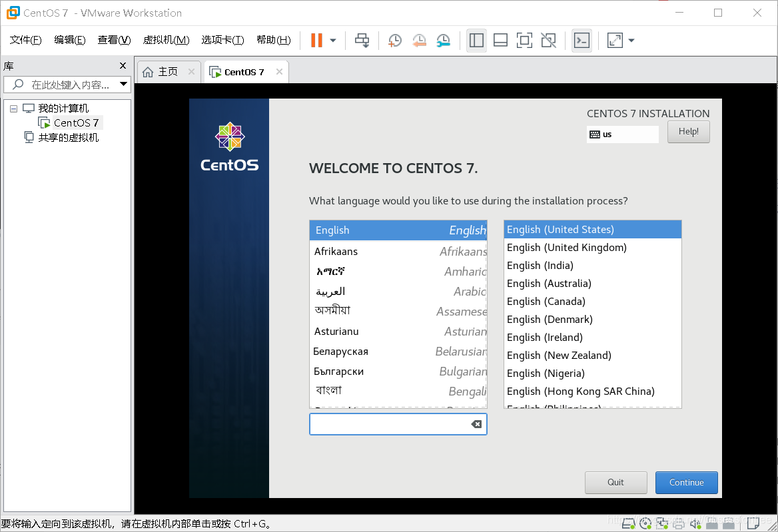Select Беларуская in the language list
Image resolution: width=778 pixels, height=532 pixels.
(x=398, y=352)
